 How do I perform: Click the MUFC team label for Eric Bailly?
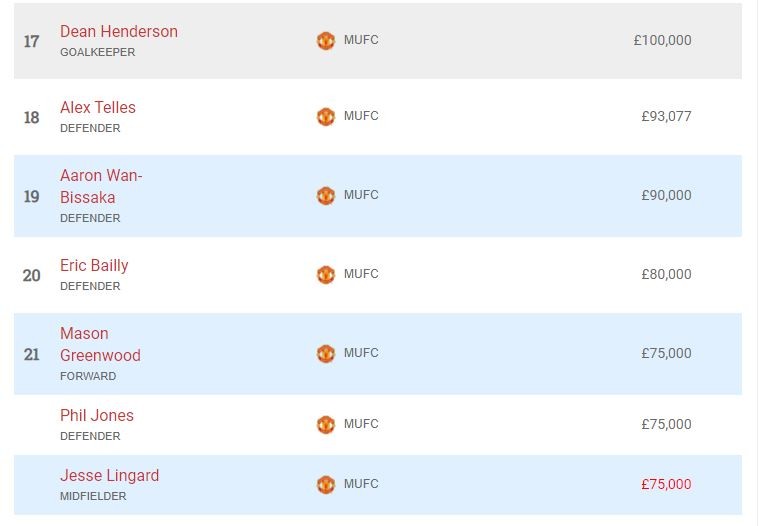pos(361,274)
